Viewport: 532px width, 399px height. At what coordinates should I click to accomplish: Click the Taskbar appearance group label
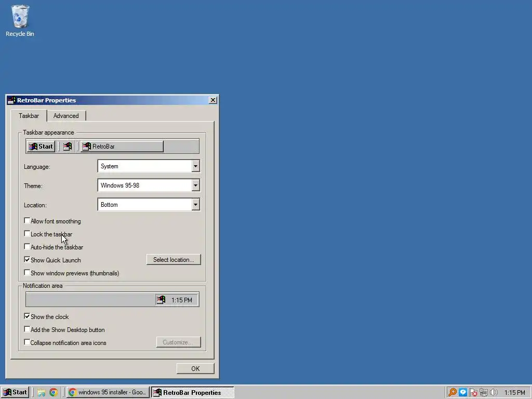pos(48,132)
